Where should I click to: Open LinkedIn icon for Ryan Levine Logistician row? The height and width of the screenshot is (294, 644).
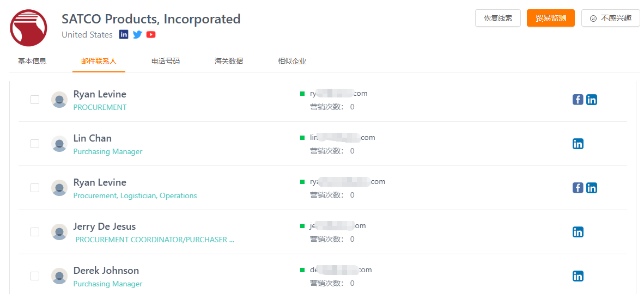click(x=592, y=188)
